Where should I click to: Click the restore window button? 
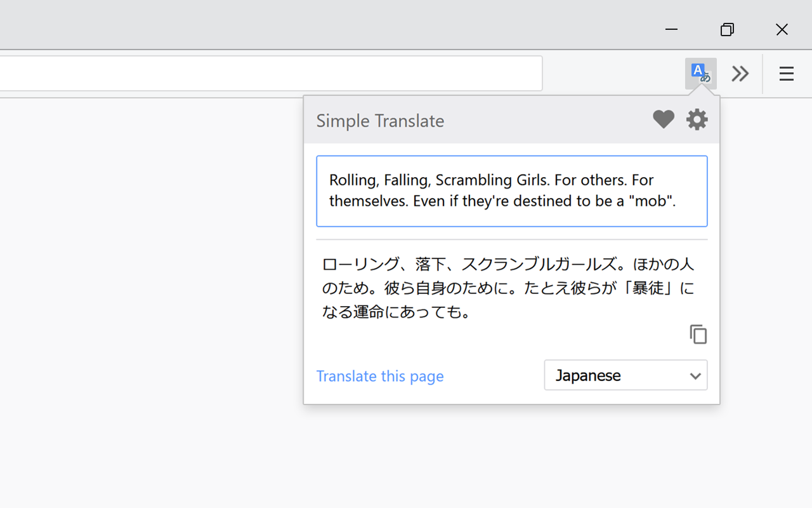(x=727, y=29)
